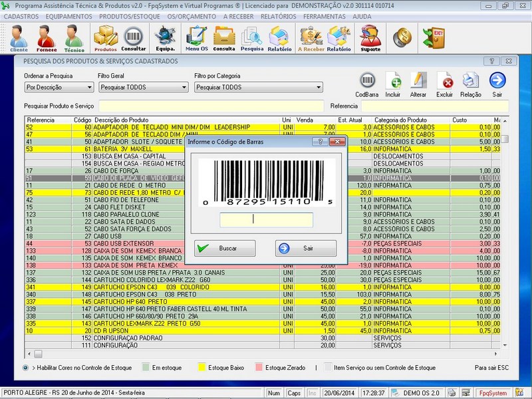Click the status bar network computer icon
Viewport: 532px width, 399px height.
pyautogui.click(x=465, y=392)
